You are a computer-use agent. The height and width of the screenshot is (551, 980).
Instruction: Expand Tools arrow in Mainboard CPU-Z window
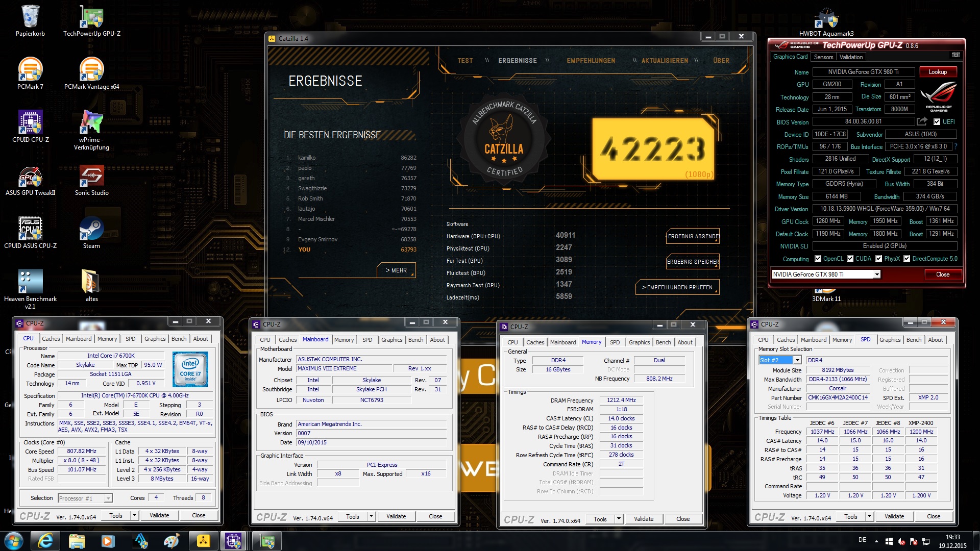coord(371,516)
